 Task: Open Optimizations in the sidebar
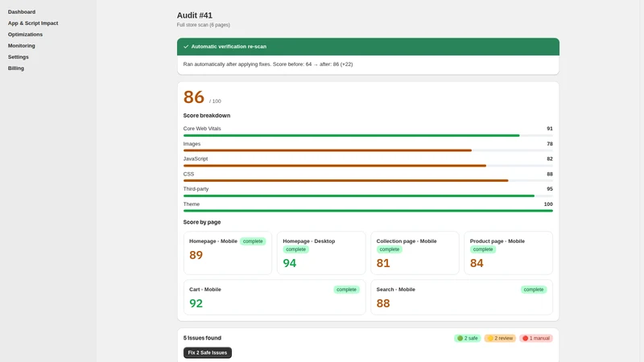(25, 35)
